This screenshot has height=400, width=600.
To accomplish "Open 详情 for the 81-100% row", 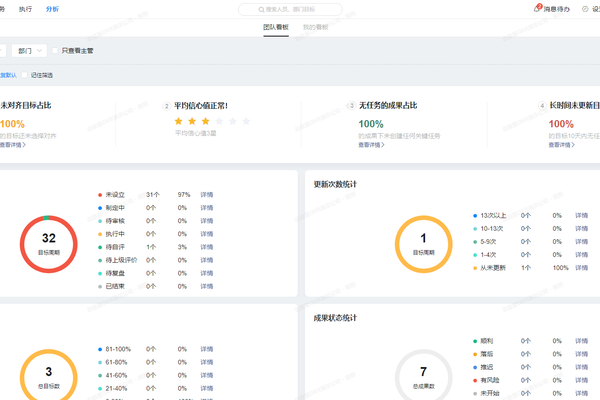I will tap(207, 349).
